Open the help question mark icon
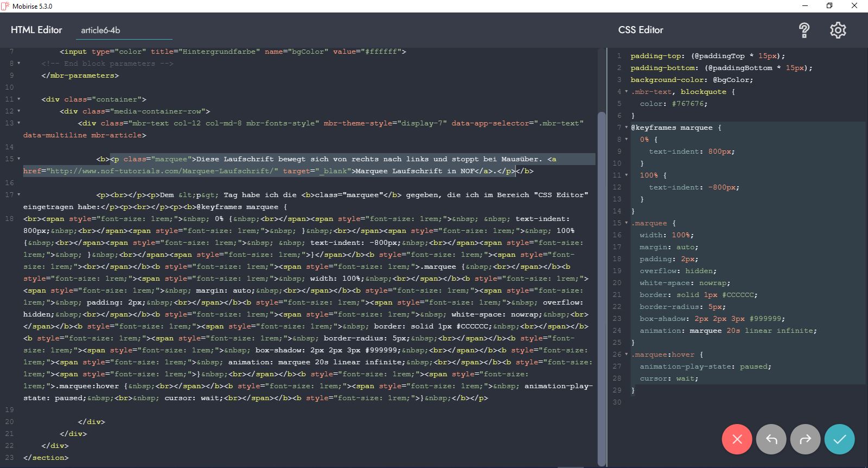The height and width of the screenshot is (468, 868). 804,30
